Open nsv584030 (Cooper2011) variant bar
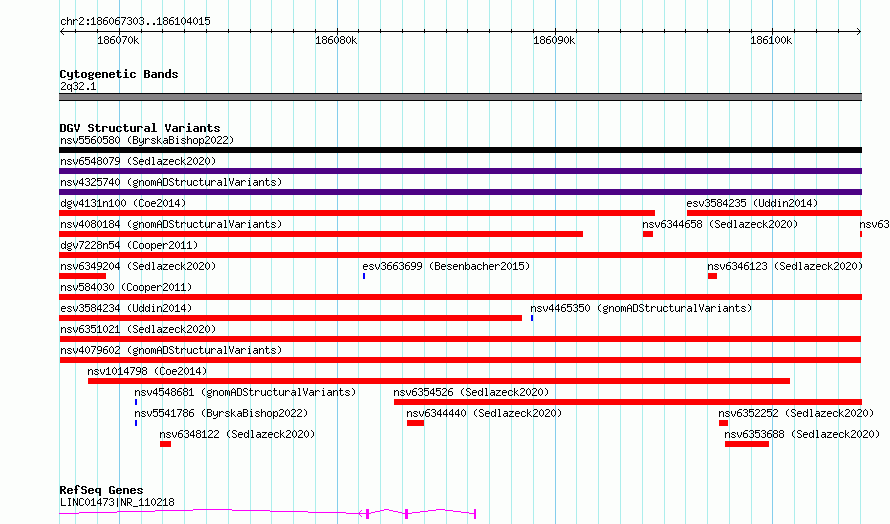Viewport: 890px width, 524px height. pyautogui.click(x=460, y=297)
